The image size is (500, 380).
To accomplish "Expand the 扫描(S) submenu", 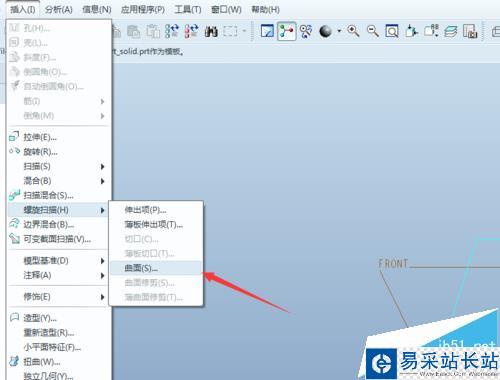I will pyautogui.click(x=58, y=166).
